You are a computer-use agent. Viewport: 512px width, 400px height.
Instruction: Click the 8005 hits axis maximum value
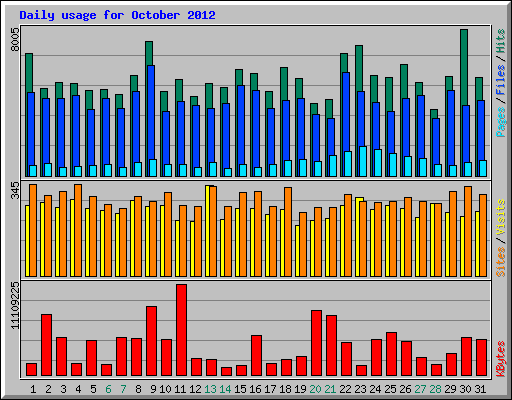pos(15,40)
